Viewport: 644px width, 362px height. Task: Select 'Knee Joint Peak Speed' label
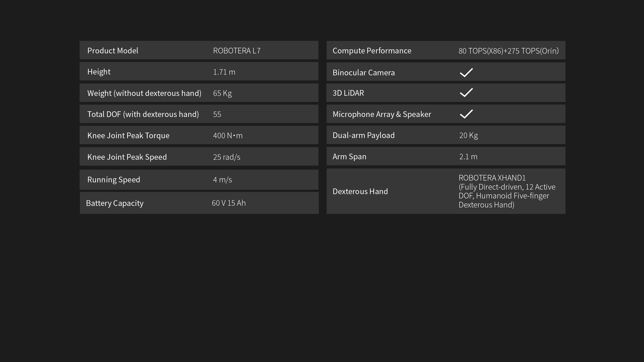[x=127, y=157]
